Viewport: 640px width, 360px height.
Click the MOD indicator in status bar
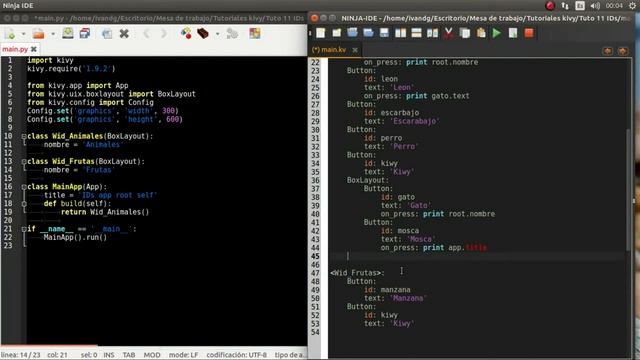(x=152, y=355)
